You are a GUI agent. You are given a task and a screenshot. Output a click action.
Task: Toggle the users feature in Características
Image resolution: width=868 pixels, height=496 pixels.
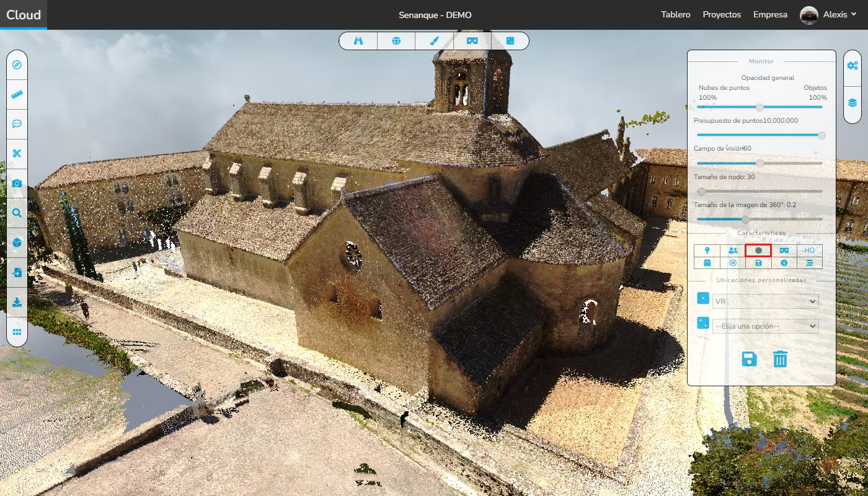733,250
